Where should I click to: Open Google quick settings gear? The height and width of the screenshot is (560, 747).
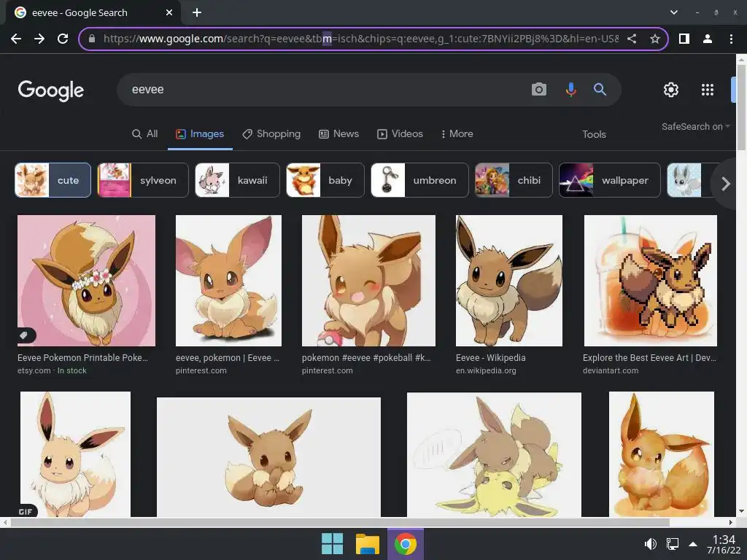[x=671, y=90]
